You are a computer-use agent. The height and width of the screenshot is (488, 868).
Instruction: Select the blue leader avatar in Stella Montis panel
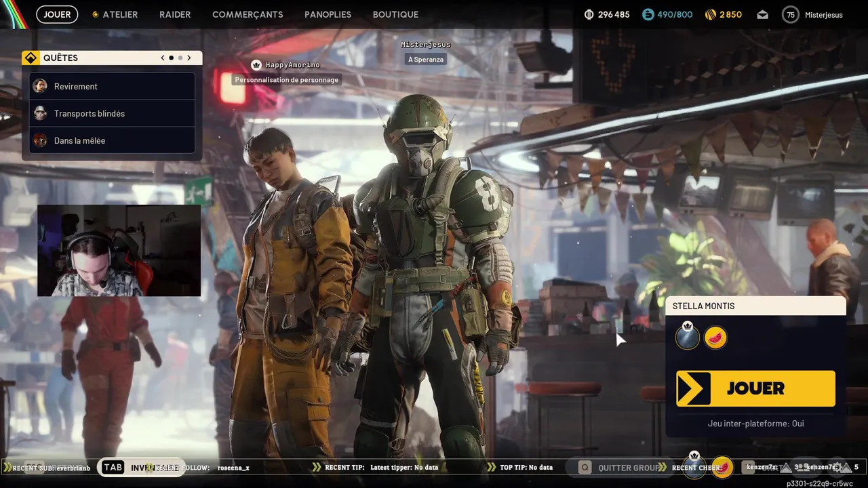[687, 337]
